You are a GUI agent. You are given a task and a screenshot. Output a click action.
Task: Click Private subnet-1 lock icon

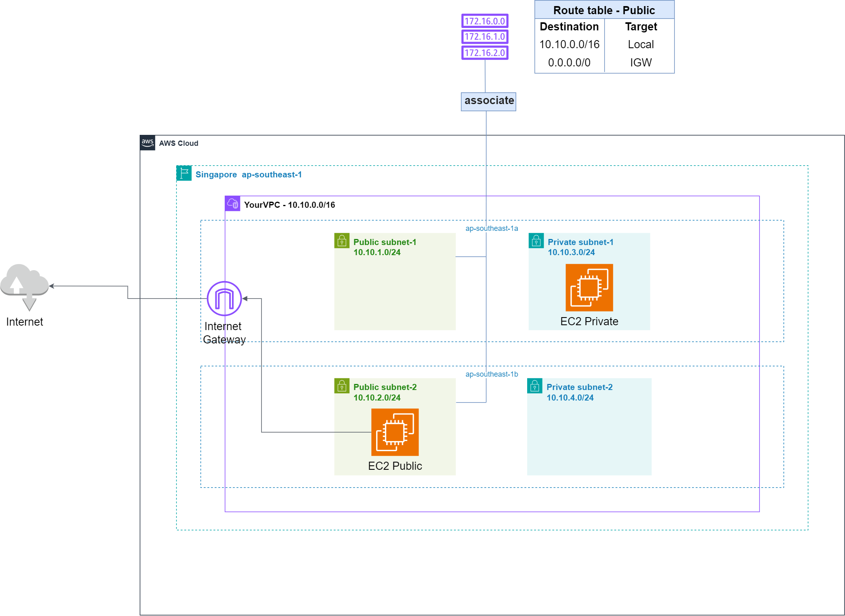coord(536,240)
